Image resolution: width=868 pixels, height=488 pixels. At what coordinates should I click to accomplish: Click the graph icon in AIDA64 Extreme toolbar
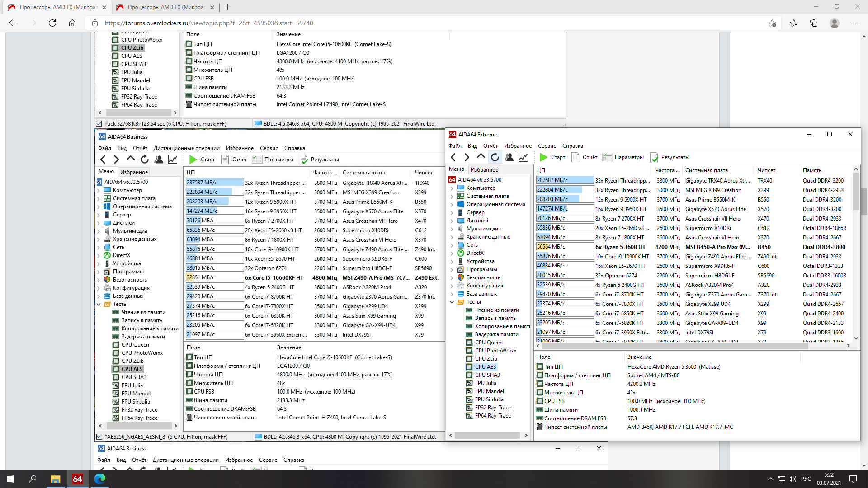click(523, 157)
